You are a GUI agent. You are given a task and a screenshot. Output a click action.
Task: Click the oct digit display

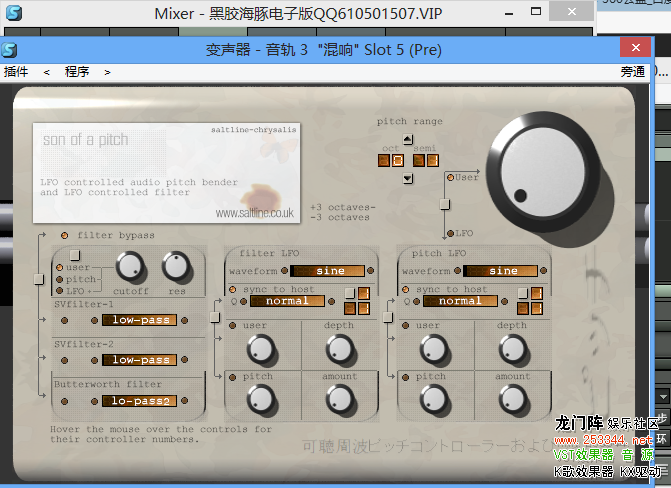pos(391,161)
